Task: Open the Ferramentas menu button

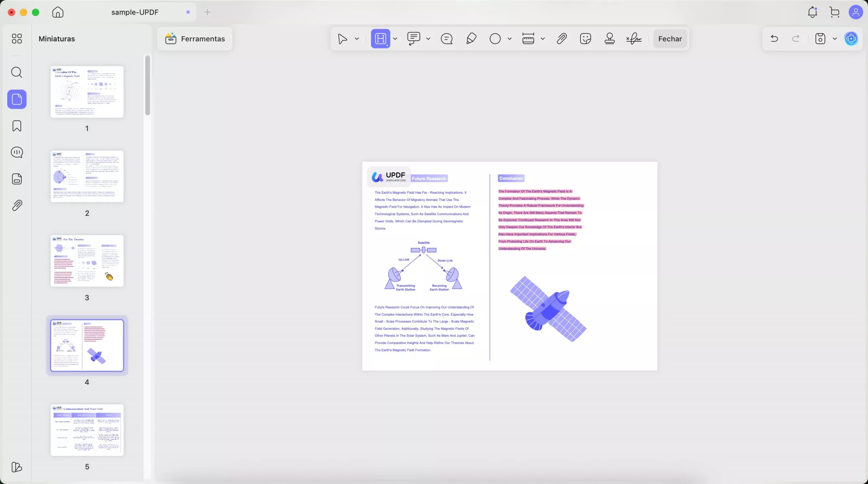Action: [x=195, y=39]
